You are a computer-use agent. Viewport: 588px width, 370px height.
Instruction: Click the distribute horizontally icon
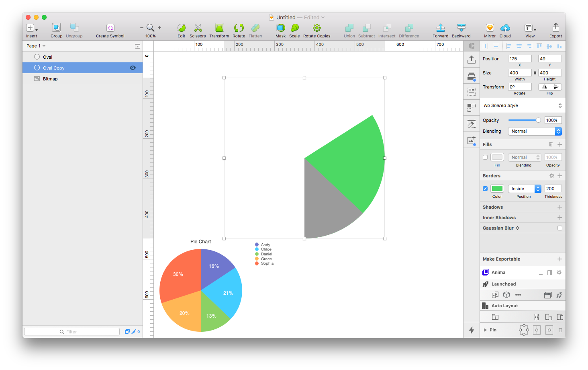(485, 46)
